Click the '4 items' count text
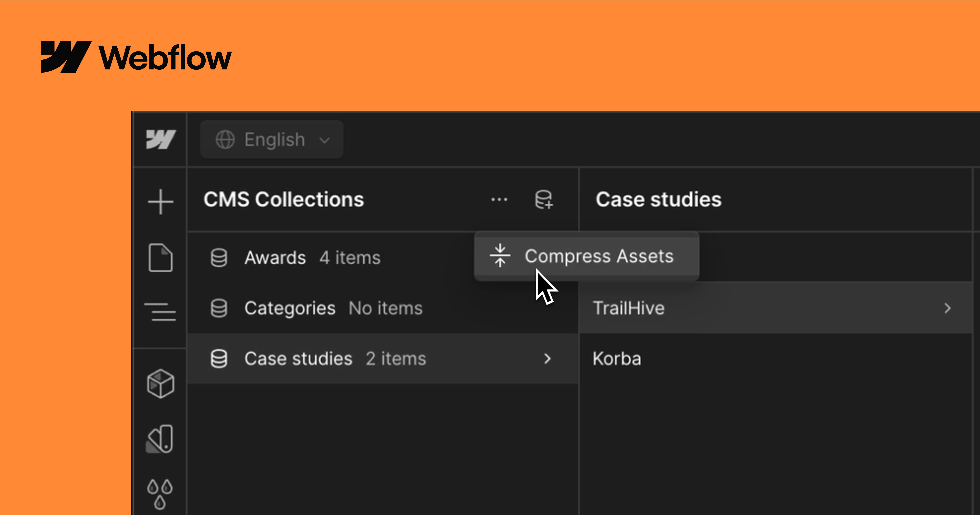The width and height of the screenshot is (980, 515). [350, 258]
